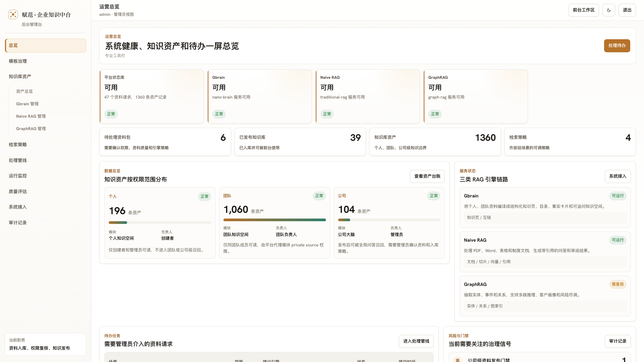Click the 公司 asset progress bar
Image resolution: width=644 pixels, height=362 pixels.
tap(389, 220)
